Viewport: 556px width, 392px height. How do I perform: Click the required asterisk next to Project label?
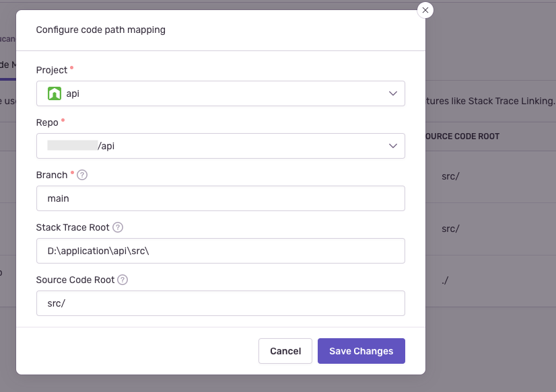[73, 67]
